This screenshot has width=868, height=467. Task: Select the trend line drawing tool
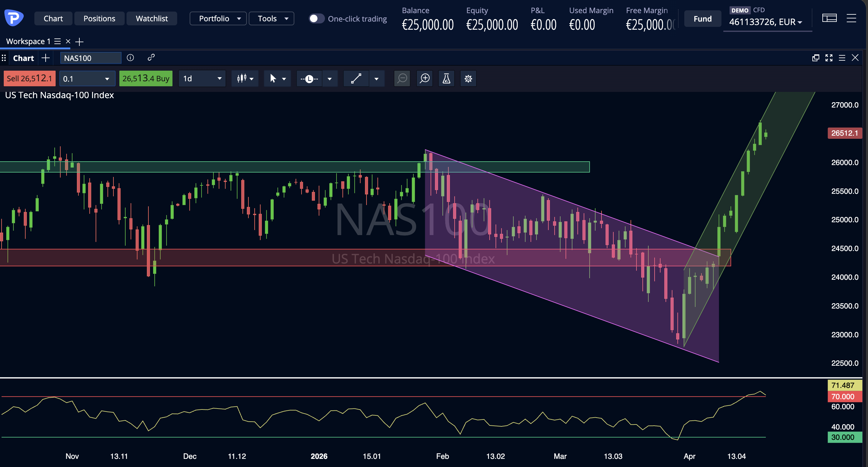[x=356, y=78]
